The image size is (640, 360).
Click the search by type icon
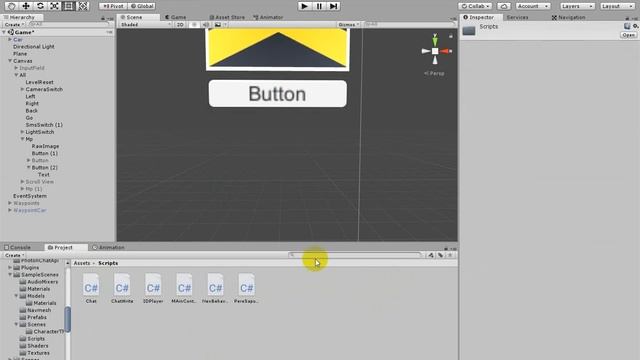click(x=431, y=255)
